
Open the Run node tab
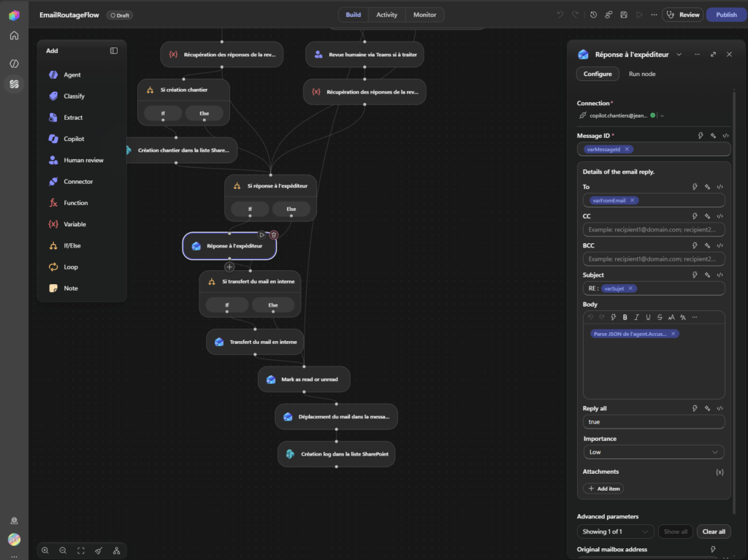(642, 74)
